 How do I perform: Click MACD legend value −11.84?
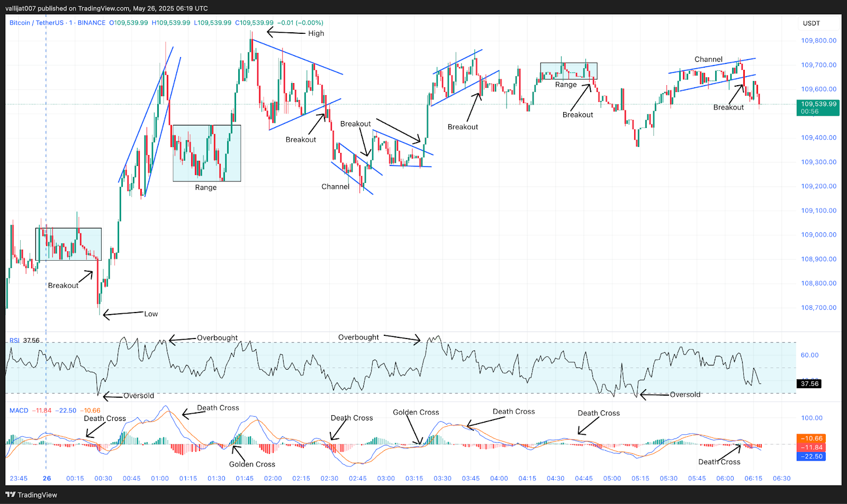tap(42, 410)
